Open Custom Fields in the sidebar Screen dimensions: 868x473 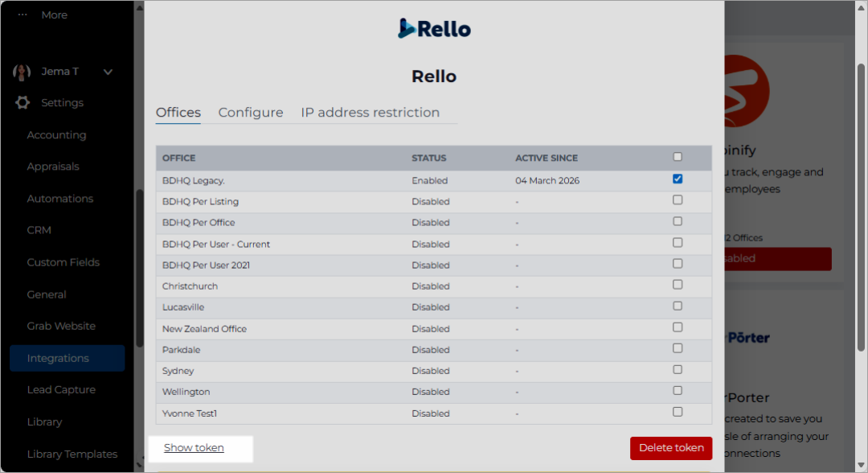[63, 262]
